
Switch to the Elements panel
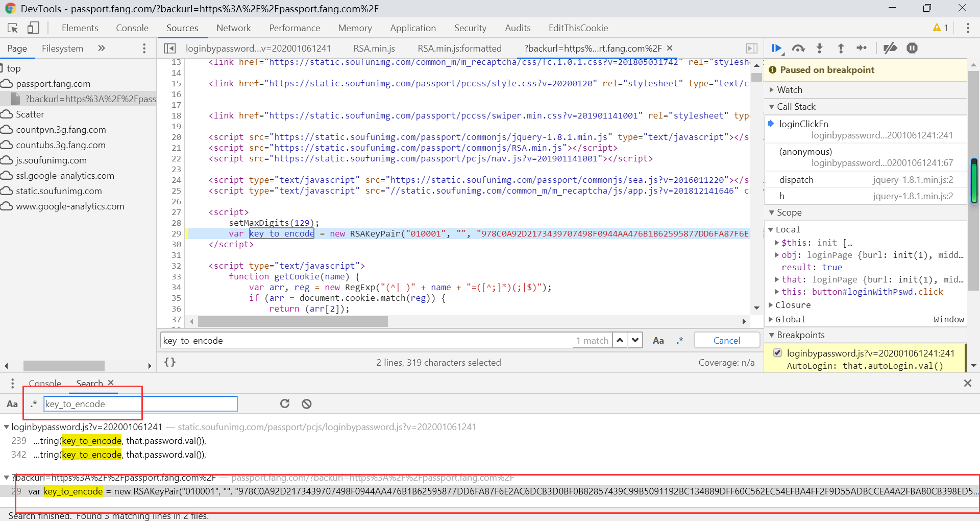point(80,28)
